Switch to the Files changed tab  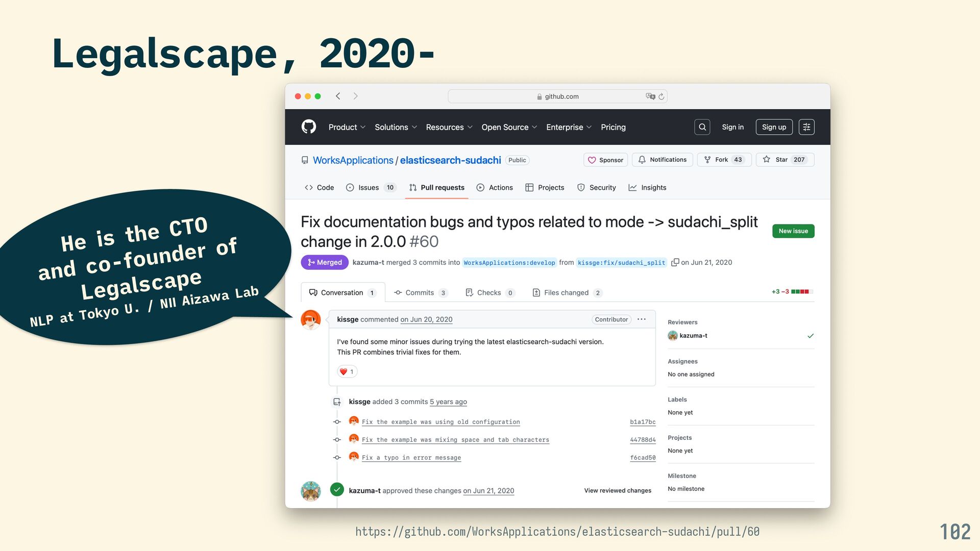(567, 292)
